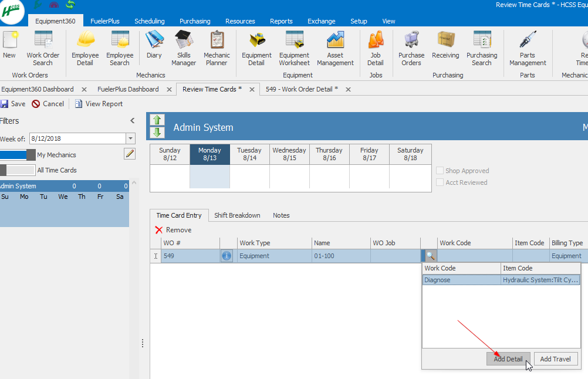Click the Cancel toolbar button

coord(48,104)
